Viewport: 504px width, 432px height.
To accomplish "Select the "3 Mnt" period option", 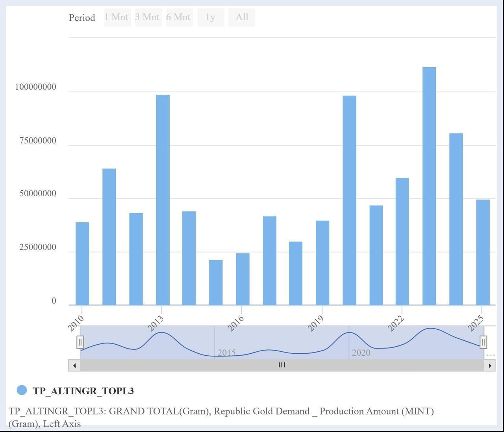I will 148,17.
